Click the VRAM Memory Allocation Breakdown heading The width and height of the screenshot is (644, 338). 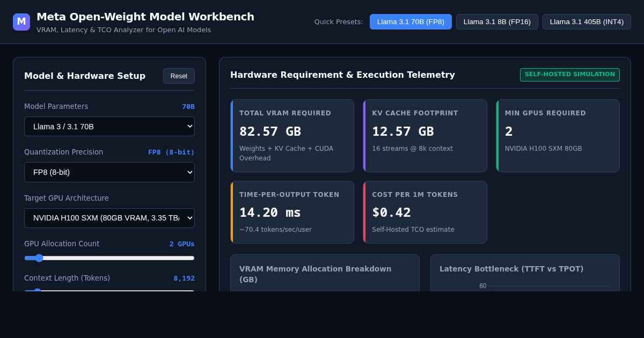coord(316,274)
